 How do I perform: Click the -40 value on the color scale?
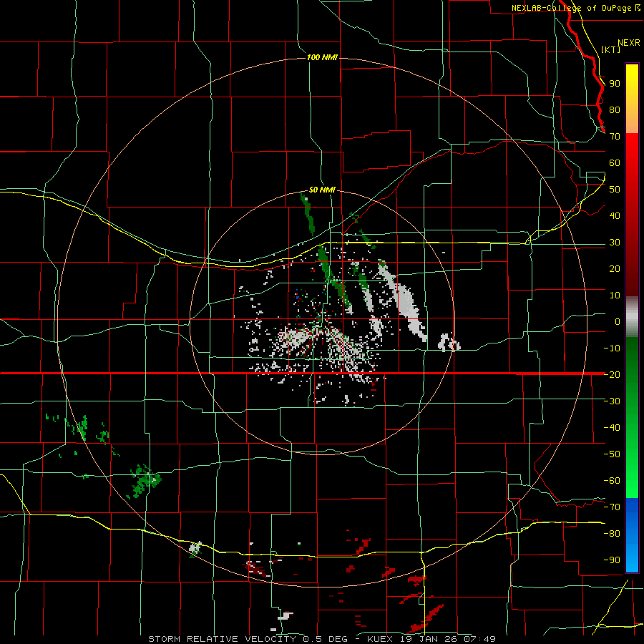(x=612, y=428)
